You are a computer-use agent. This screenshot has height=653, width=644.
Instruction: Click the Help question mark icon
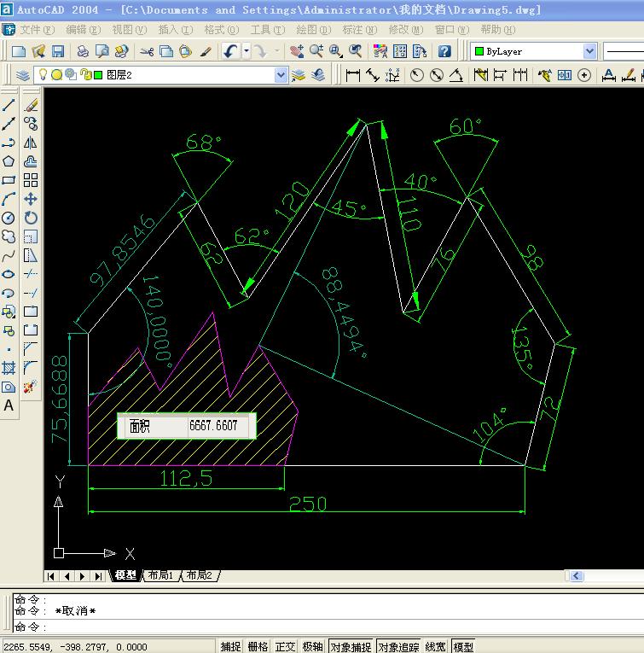[444, 51]
